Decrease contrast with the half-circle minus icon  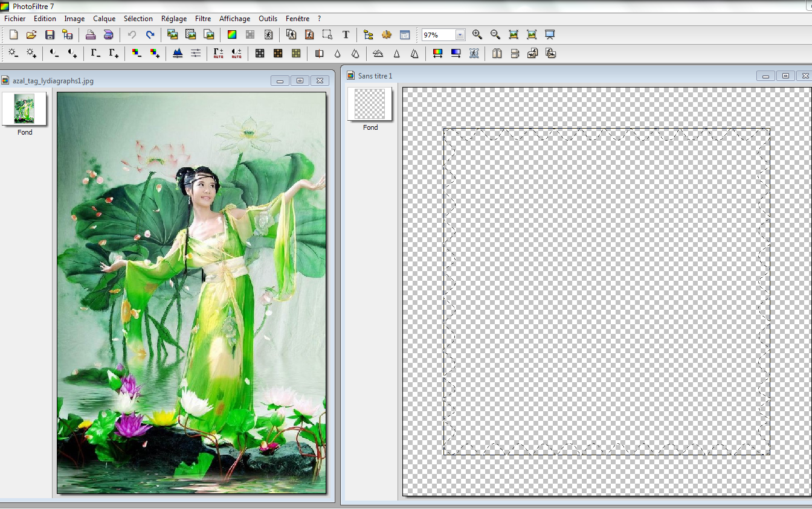tap(54, 54)
